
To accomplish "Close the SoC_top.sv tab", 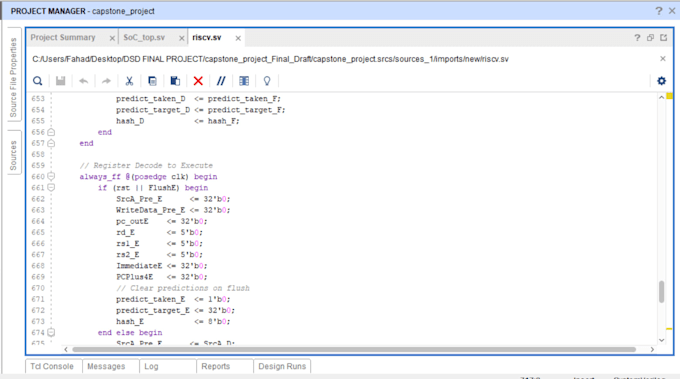I will (x=182, y=38).
